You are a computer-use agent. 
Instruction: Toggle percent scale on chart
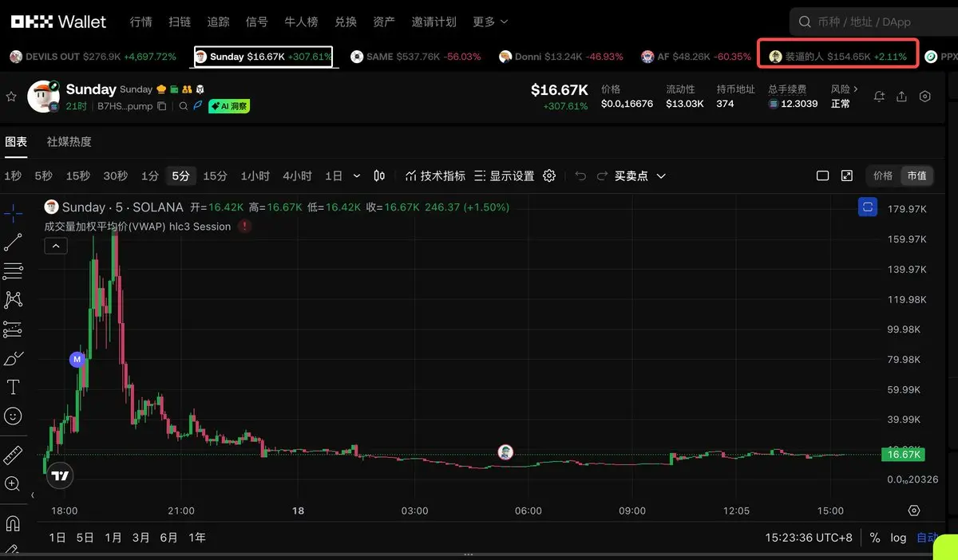(x=875, y=538)
